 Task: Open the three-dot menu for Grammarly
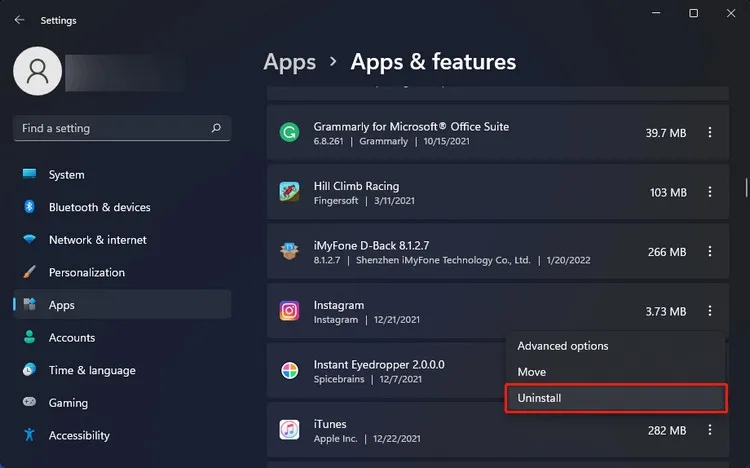coord(710,133)
